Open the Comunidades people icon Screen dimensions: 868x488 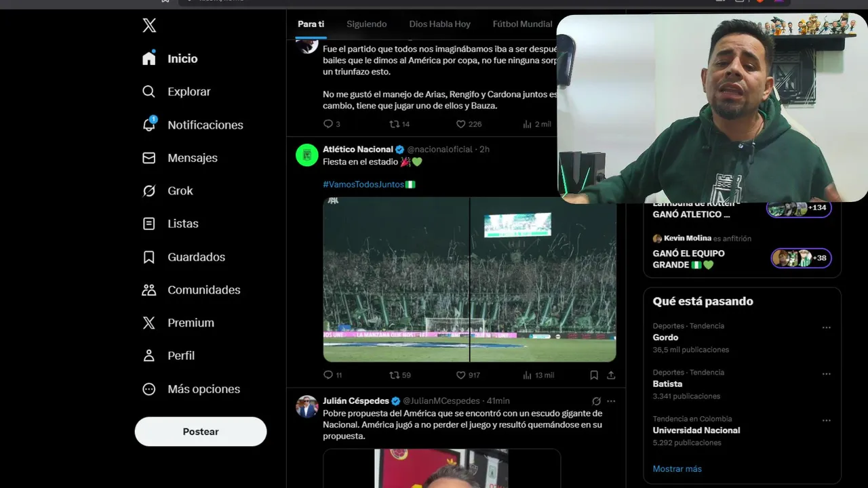[x=149, y=290]
